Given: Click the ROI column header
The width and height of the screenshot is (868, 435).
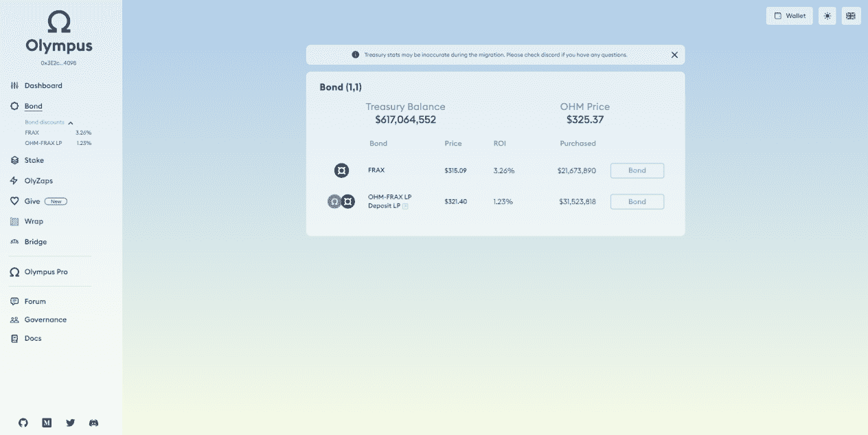Looking at the screenshot, I should coord(499,144).
